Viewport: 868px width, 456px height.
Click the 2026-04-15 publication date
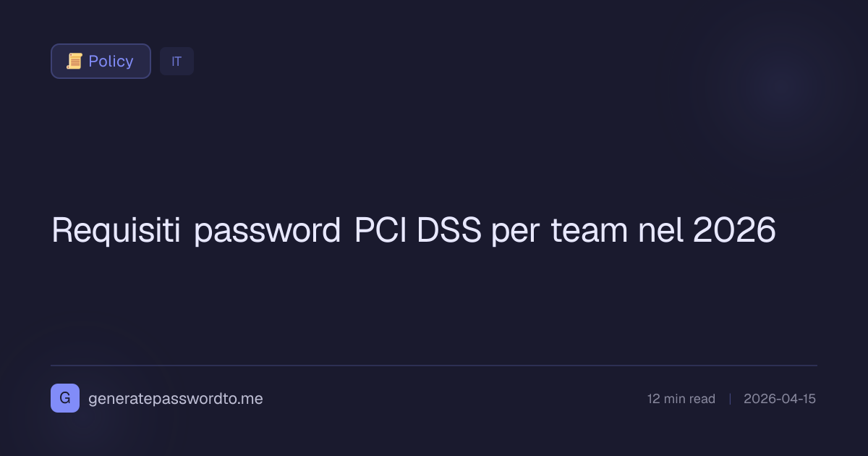pos(779,399)
